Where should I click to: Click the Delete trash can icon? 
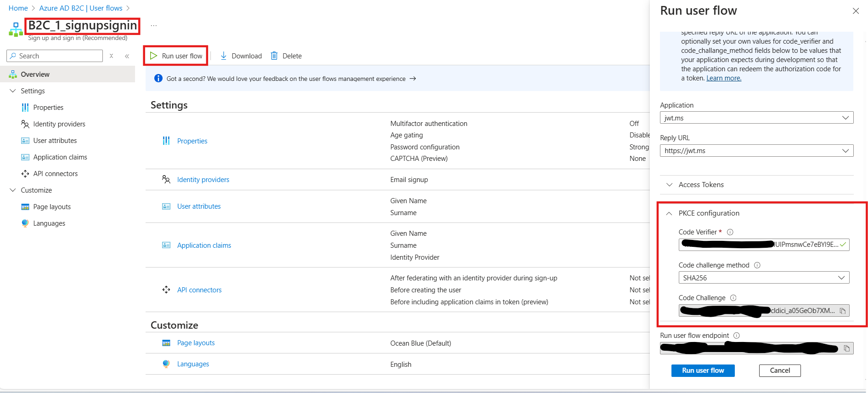pyautogui.click(x=274, y=56)
